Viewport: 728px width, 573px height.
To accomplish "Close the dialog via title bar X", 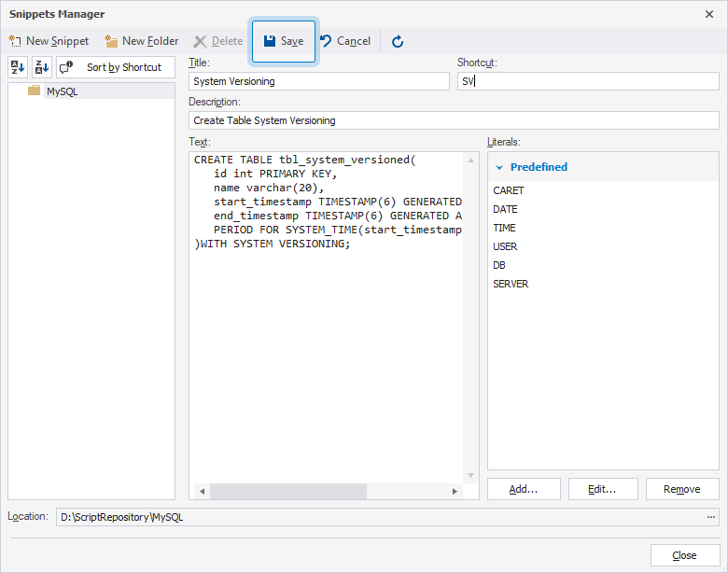I will [x=709, y=14].
